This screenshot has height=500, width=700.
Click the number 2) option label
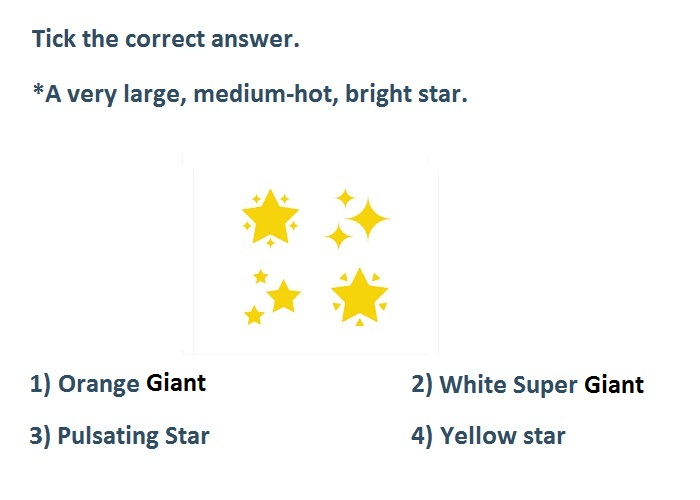coord(422,385)
